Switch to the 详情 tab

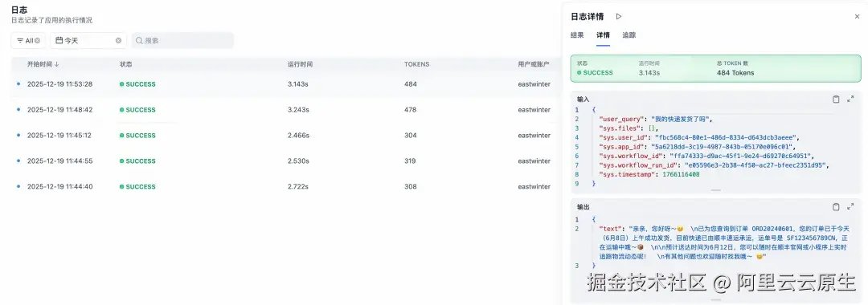(603, 35)
